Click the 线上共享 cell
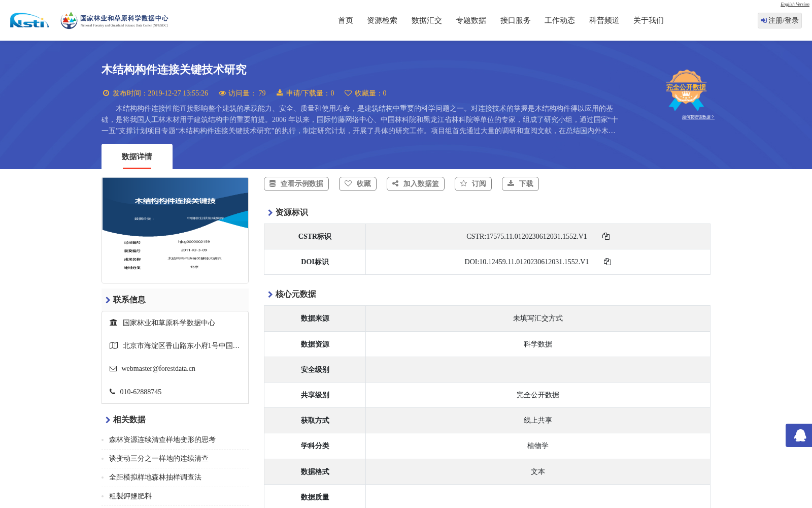Screen dimensions: 812x508 click(x=538, y=421)
